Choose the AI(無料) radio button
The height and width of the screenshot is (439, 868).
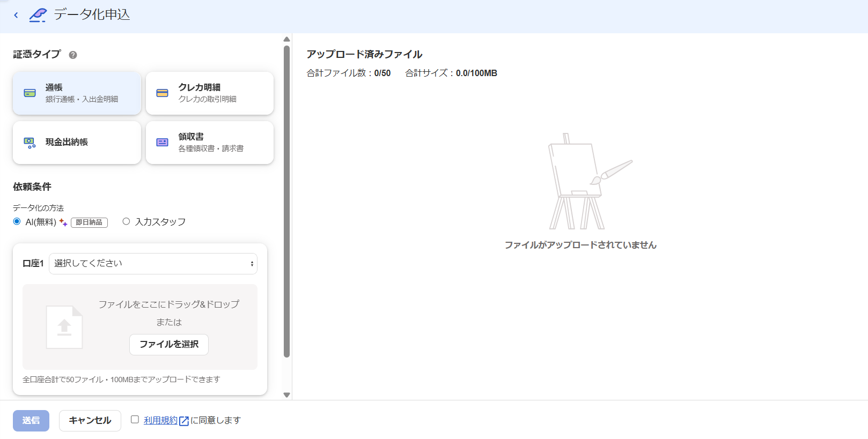coord(17,221)
